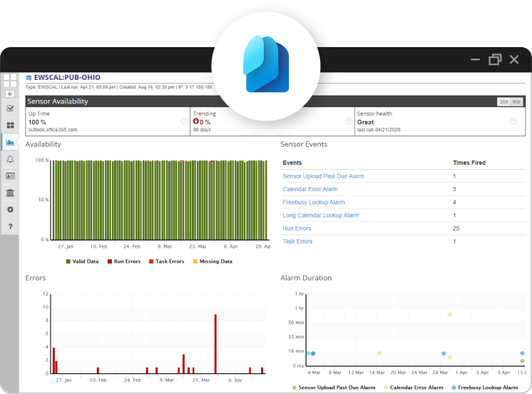
Task: Click the tallest red bar in Errors chart
Action: [215, 344]
